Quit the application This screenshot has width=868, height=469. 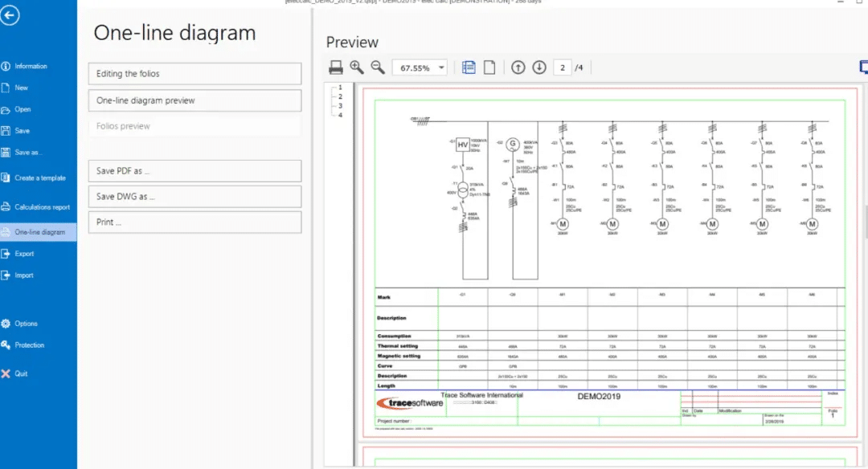pos(21,374)
